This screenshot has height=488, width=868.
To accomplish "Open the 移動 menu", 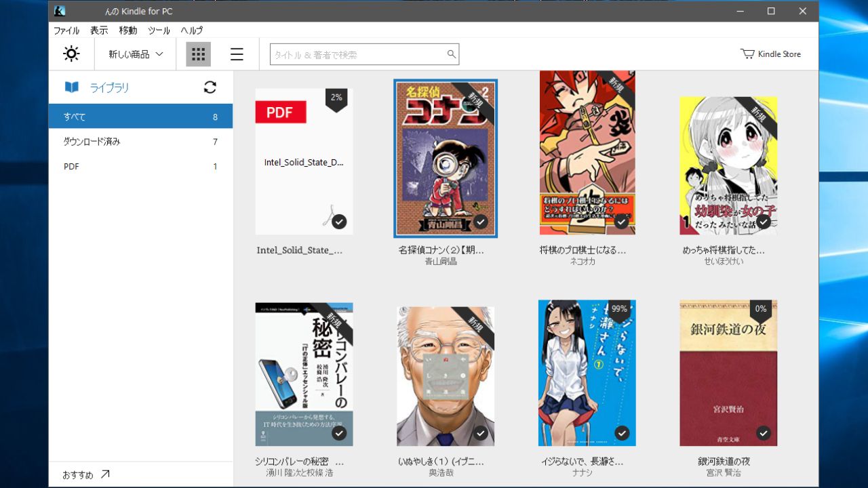I will (128, 30).
